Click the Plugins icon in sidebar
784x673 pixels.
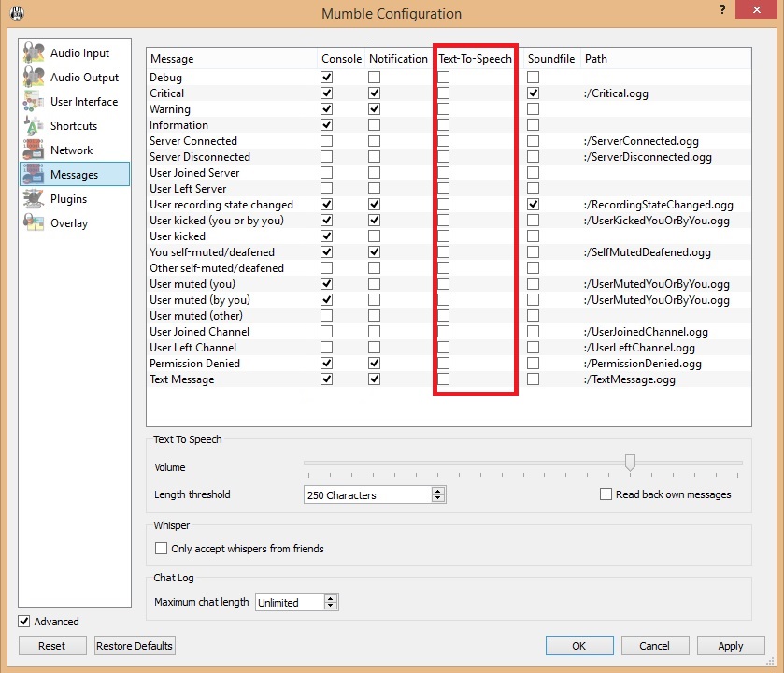(x=34, y=198)
